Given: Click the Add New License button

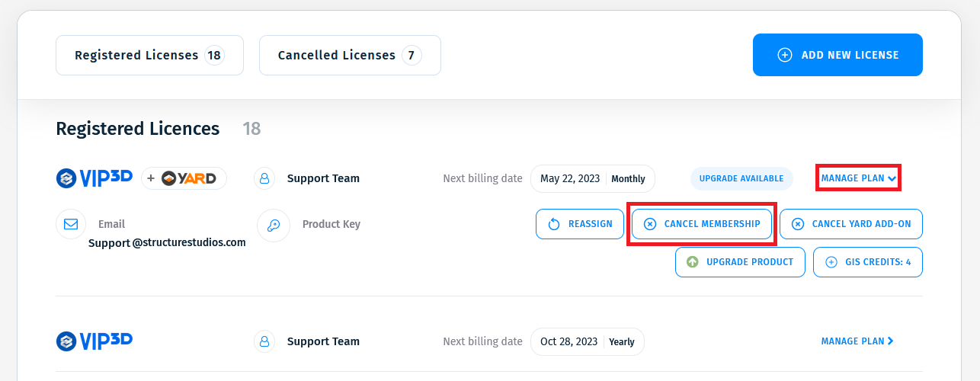Looking at the screenshot, I should pos(837,55).
